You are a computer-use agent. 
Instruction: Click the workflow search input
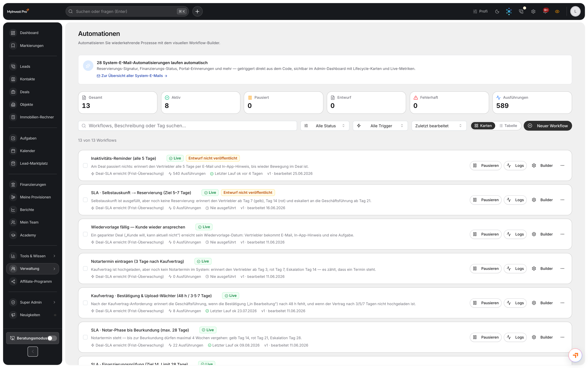pyautogui.click(x=187, y=126)
